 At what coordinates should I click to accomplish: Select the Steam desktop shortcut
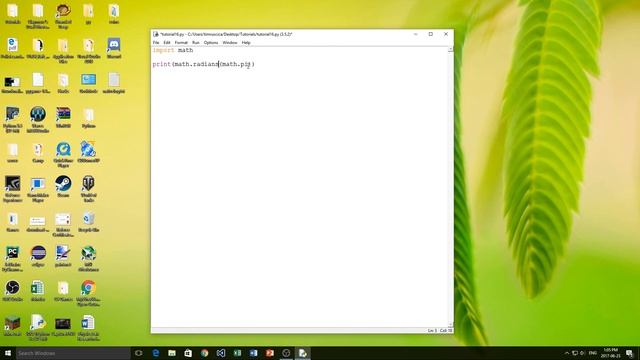click(63, 187)
